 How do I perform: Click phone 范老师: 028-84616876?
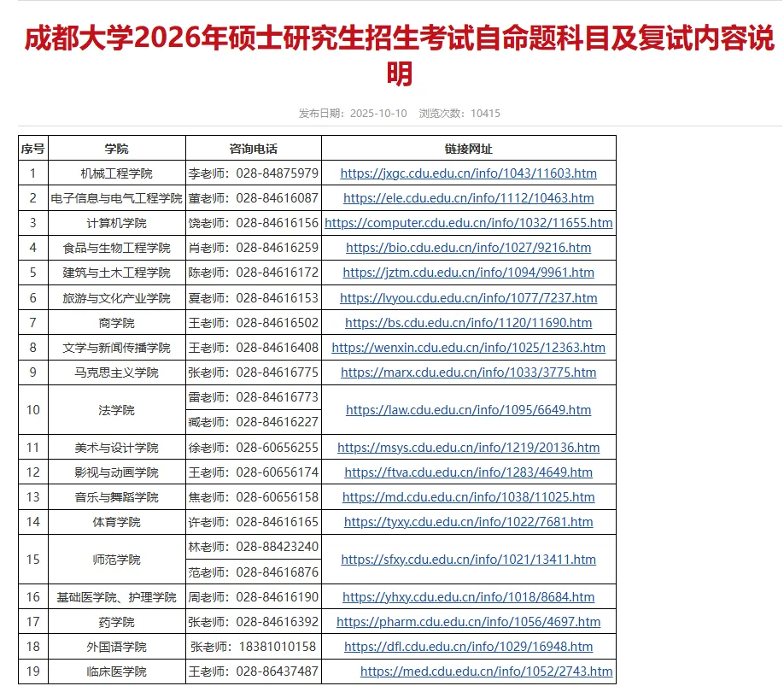coord(254,572)
